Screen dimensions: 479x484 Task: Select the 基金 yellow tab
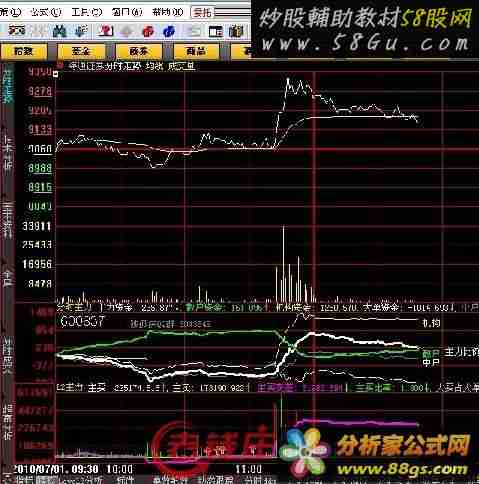click(x=82, y=52)
